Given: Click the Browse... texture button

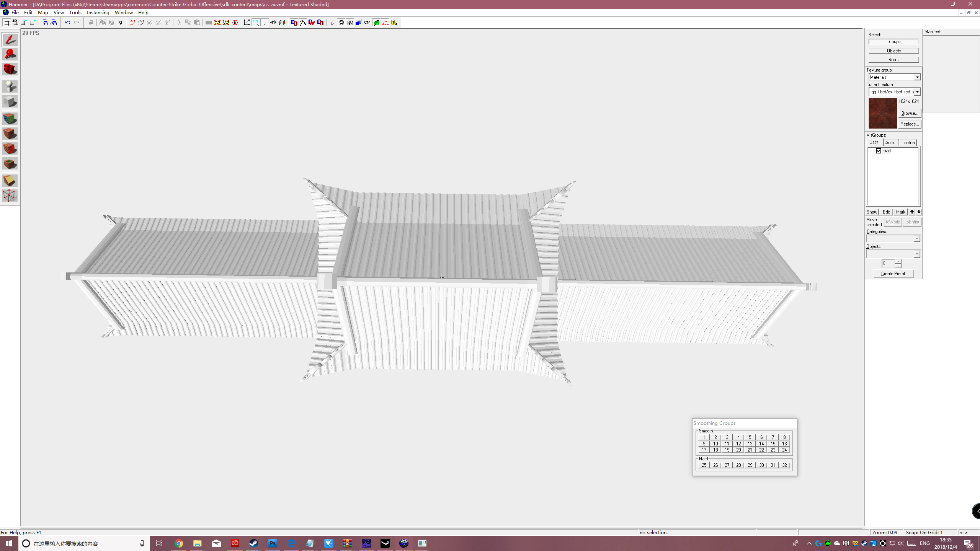Looking at the screenshot, I should pyautogui.click(x=909, y=113).
